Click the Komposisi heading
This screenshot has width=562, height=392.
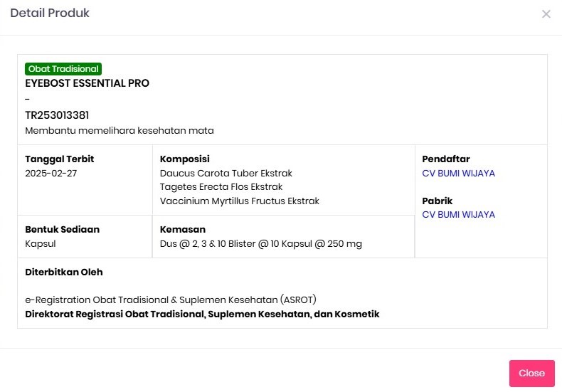(184, 159)
